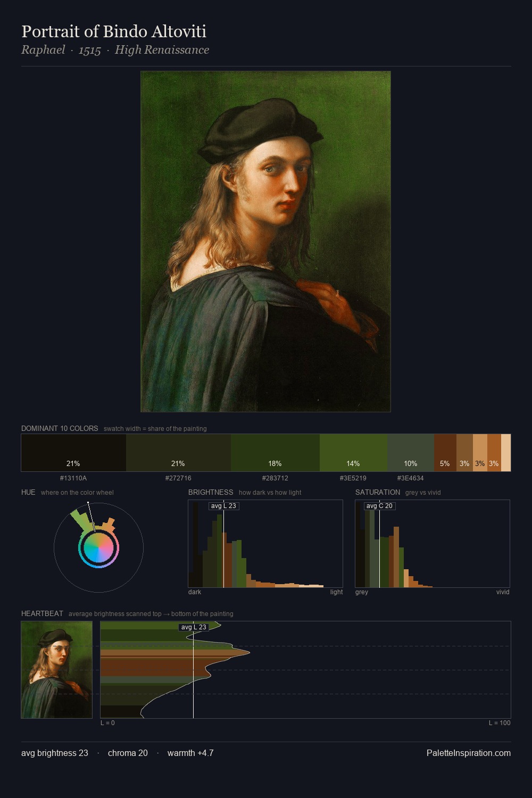
Task: Click the hue color wheel chart
Action: [x=98, y=547]
